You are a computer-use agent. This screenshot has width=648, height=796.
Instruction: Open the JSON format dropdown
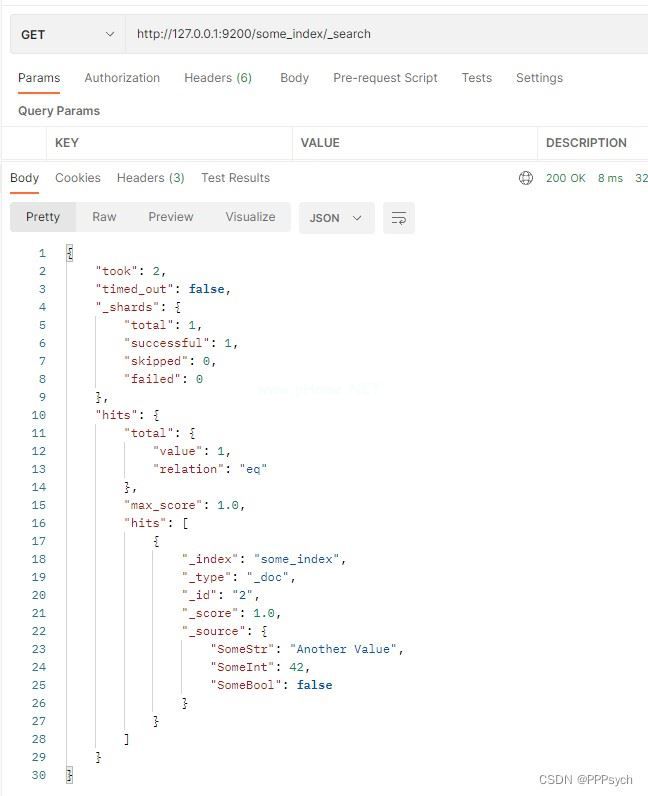click(x=336, y=218)
